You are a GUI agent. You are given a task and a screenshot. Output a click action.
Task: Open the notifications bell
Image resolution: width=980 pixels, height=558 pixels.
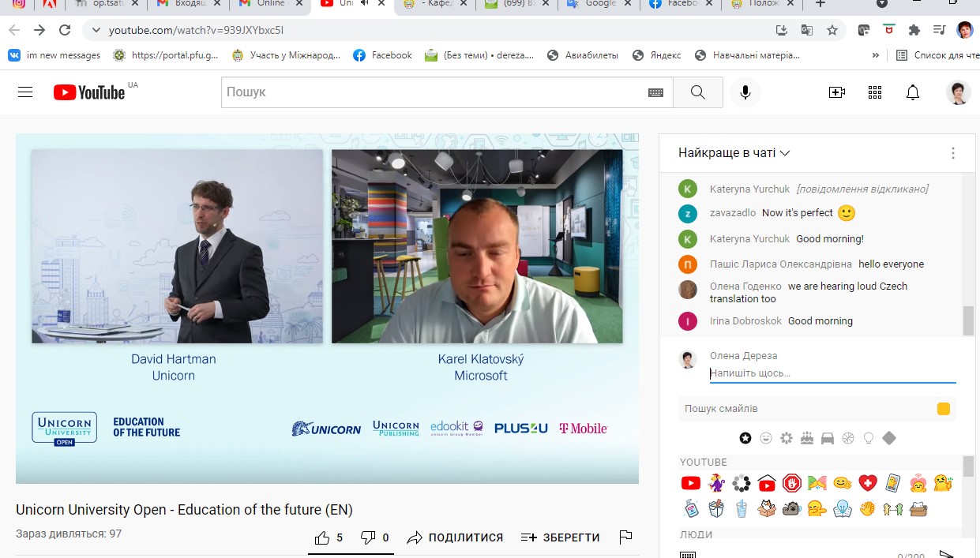pos(913,92)
